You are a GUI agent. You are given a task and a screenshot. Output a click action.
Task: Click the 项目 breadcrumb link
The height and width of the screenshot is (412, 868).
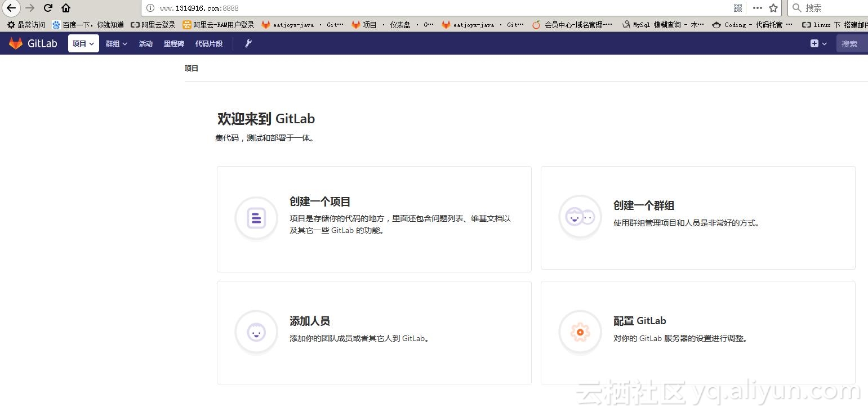point(192,68)
